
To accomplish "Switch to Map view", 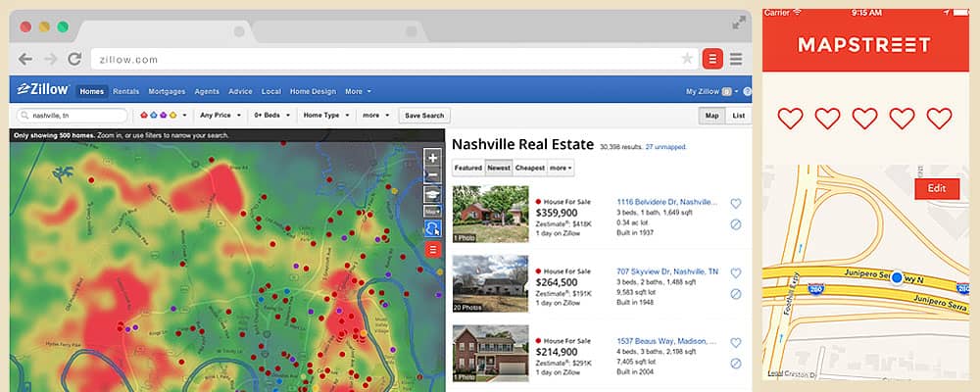I will pos(711,116).
